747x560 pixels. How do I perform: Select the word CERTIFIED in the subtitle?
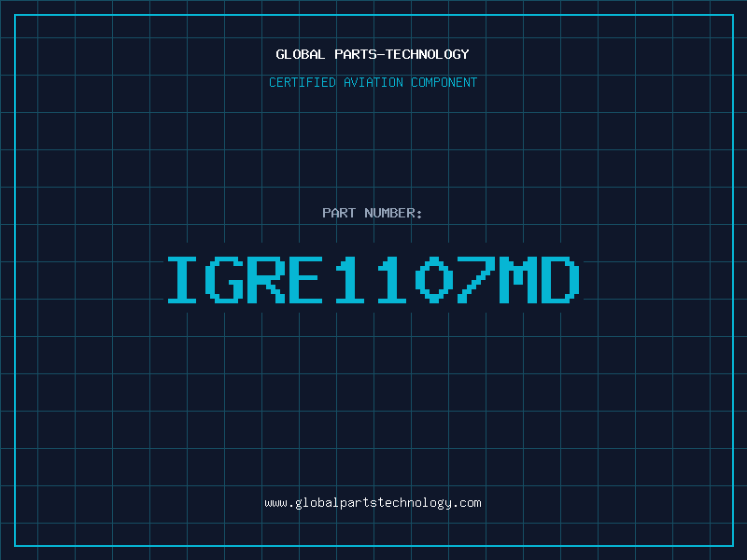point(303,82)
